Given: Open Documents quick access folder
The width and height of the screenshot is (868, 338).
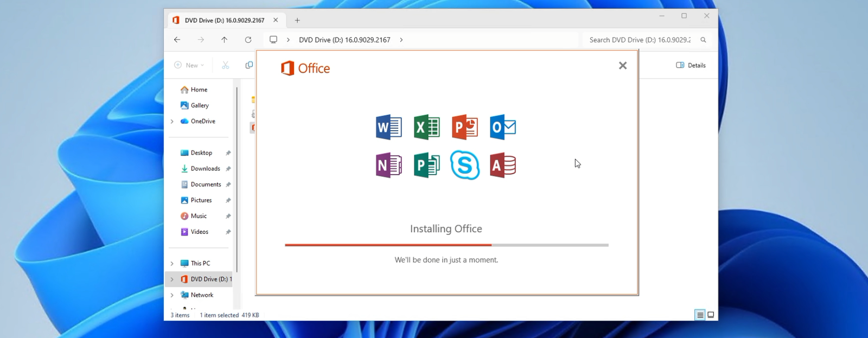Looking at the screenshot, I should (x=206, y=184).
